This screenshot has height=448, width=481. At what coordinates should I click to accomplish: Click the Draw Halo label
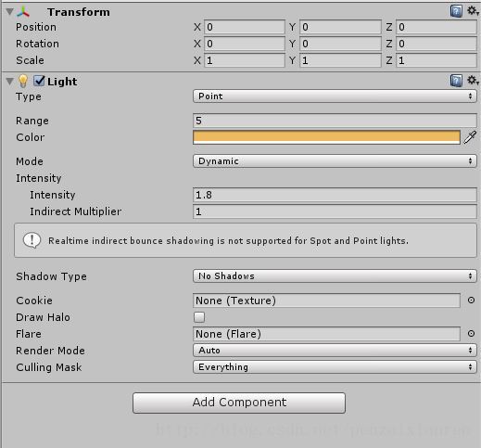[43, 317]
